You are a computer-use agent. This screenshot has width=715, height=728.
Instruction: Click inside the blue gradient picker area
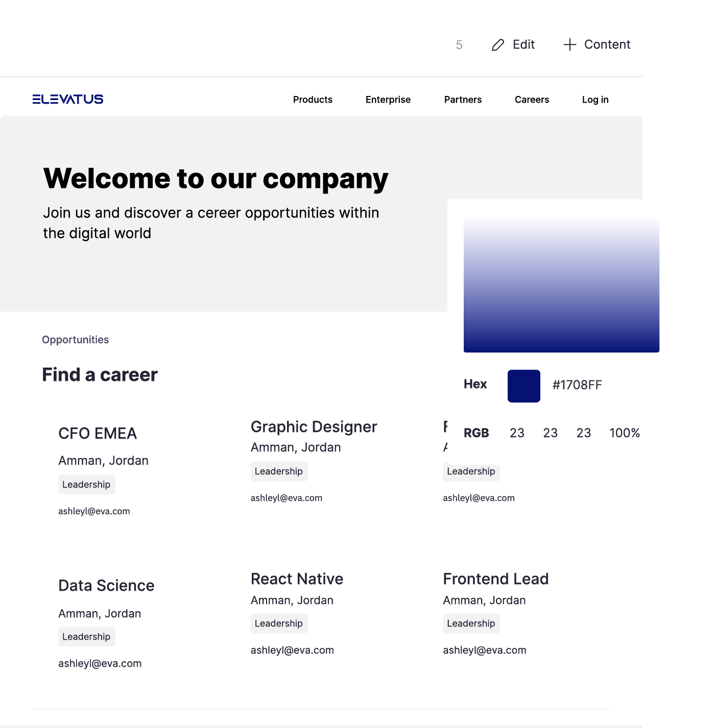pyautogui.click(x=561, y=284)
